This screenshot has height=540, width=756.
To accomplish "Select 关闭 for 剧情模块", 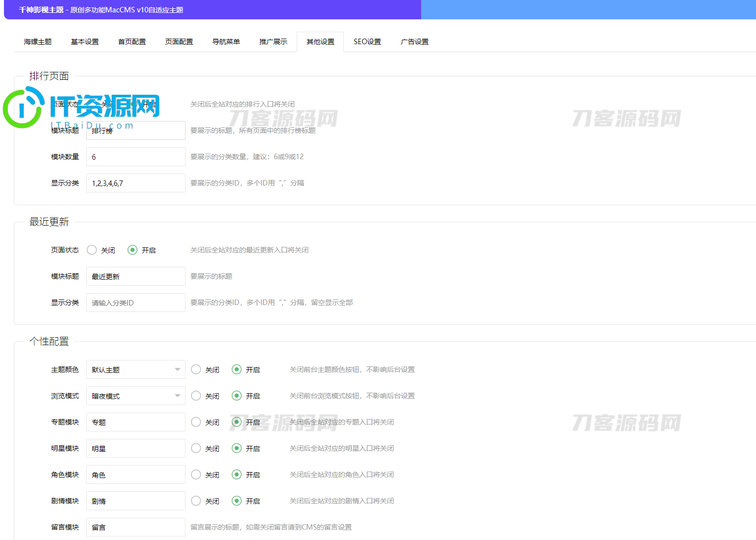I will [205, 501].
